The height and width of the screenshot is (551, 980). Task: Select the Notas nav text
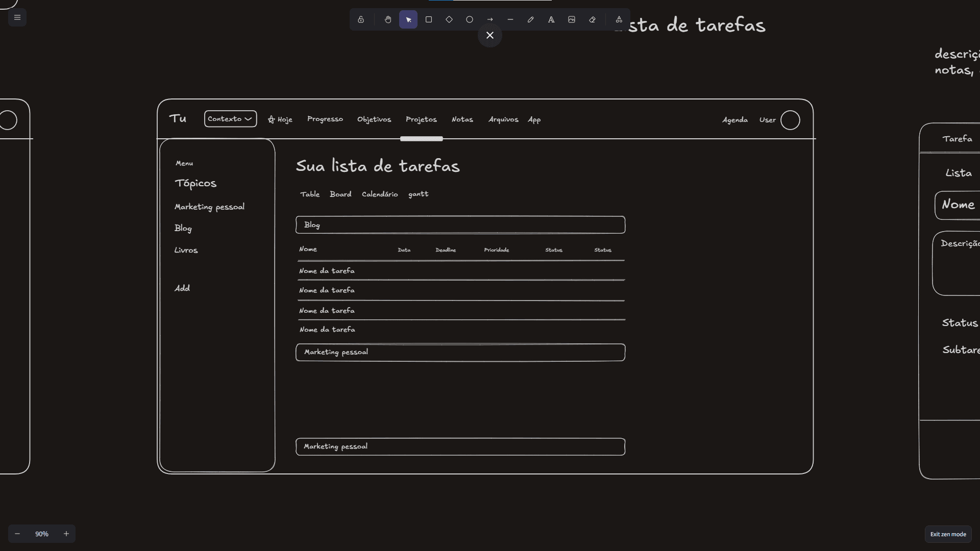pos(462,119)
